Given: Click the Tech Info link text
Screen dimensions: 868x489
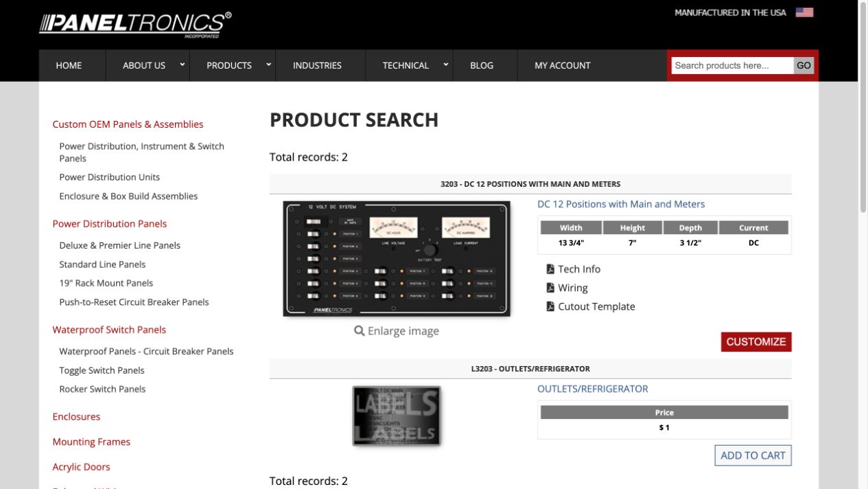Looking at the screenshot, I should (x=579, y=269).
